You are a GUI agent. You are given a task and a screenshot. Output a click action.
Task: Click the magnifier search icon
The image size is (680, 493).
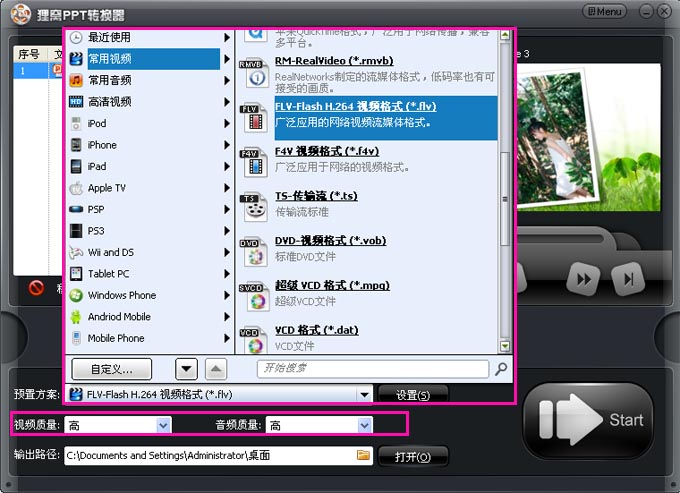tap(501, 369)
